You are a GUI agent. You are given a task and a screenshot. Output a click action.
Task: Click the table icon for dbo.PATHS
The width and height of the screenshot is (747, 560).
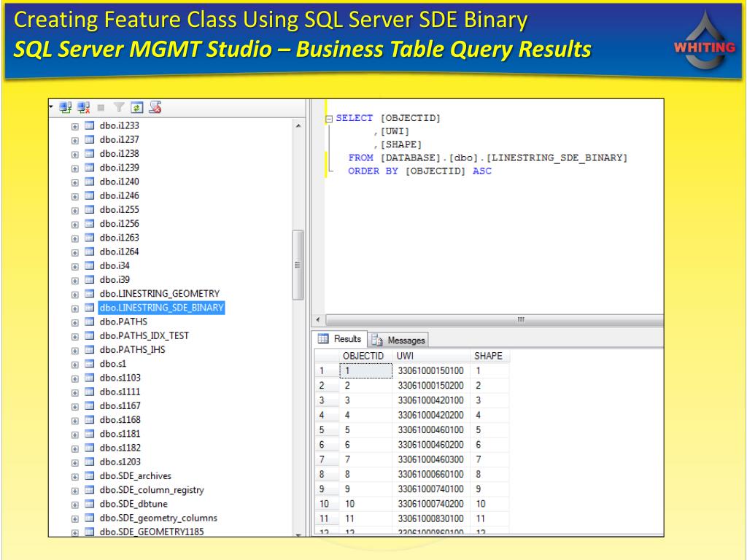(89, 322)
